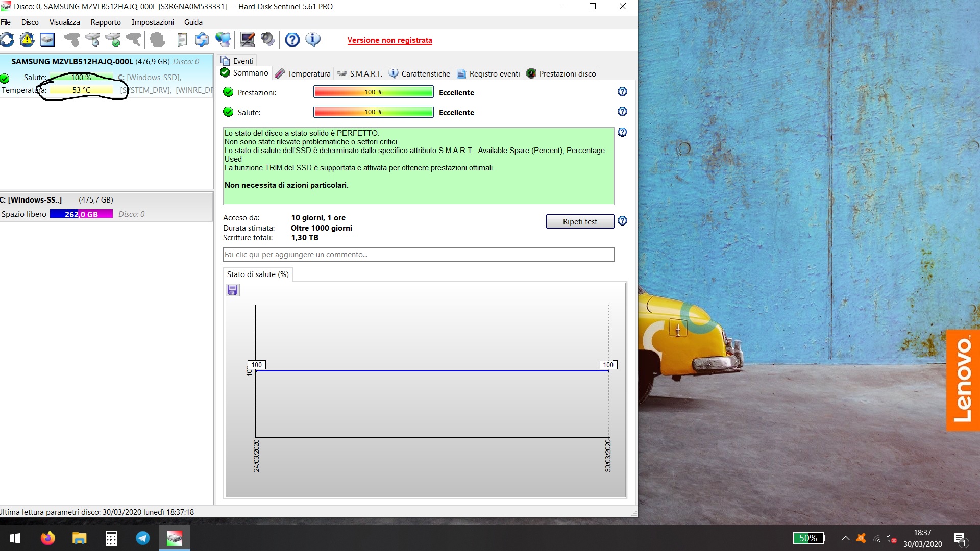Click the Prestazioni 100 % progress bar
980x551 pixels.
click(373, 92)
